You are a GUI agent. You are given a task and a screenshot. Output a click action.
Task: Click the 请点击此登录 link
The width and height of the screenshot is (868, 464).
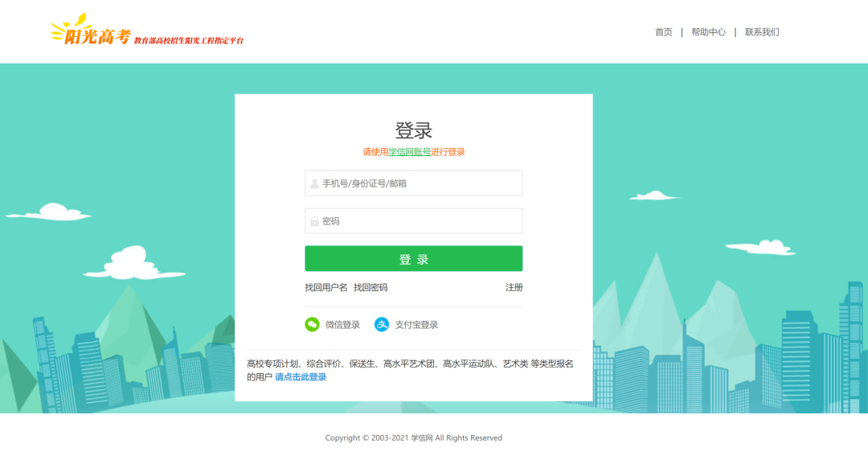click(301, 377)
